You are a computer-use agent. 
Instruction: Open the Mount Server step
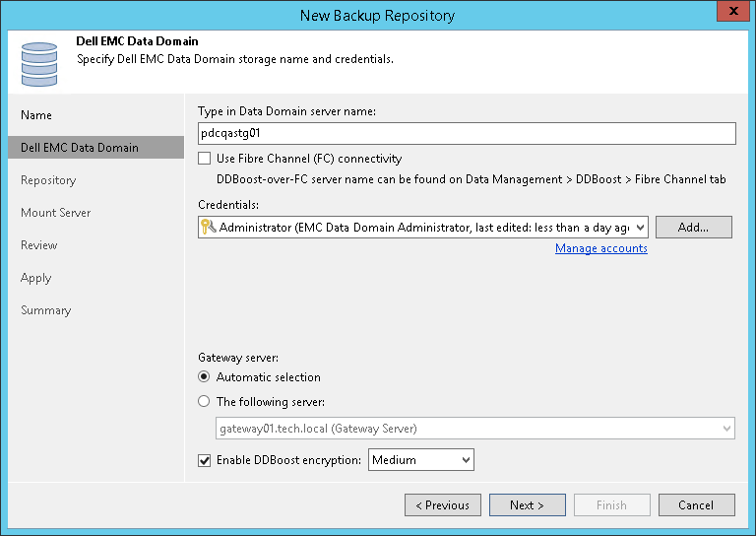tap(55, 213)
